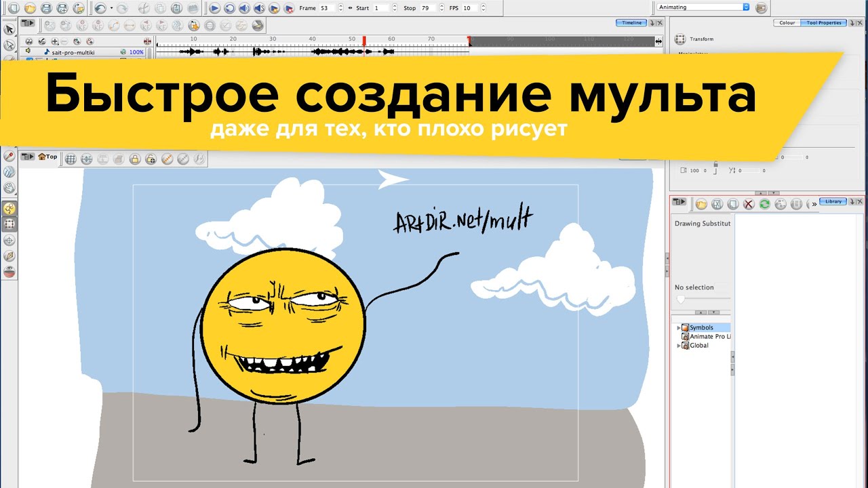Click the Unlock icon in Camera toolbar
Viewport: 868px width, 488px height.
coord(151,159)
